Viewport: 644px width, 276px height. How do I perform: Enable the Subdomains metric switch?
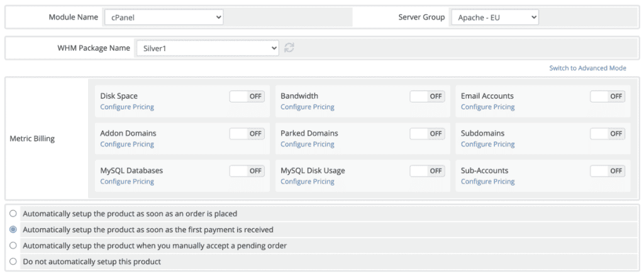tap(608, 133)
